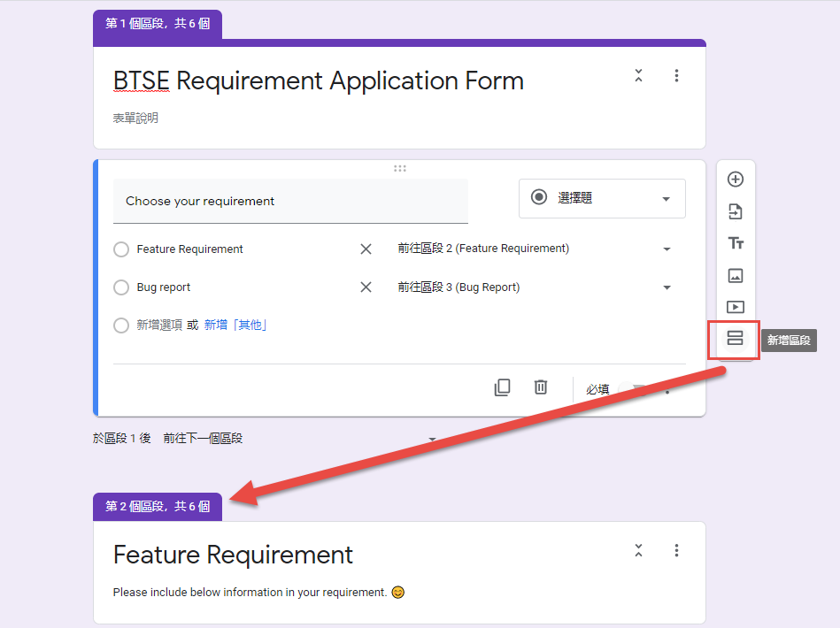Click the 於區段 1 後 label
Screen dimensions: 840x628
pyautogui.click(x=121, y=439)
